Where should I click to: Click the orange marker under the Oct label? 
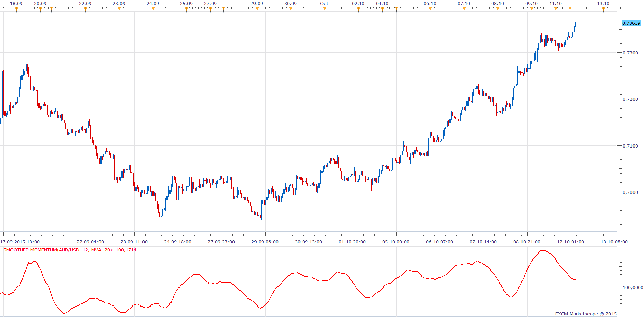325,9
